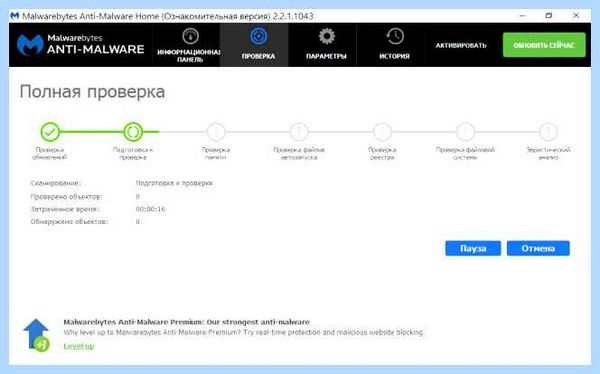600x374 pixels.
Task: Open the Информационная панель dashboard icon
Action: click(190, 36)
